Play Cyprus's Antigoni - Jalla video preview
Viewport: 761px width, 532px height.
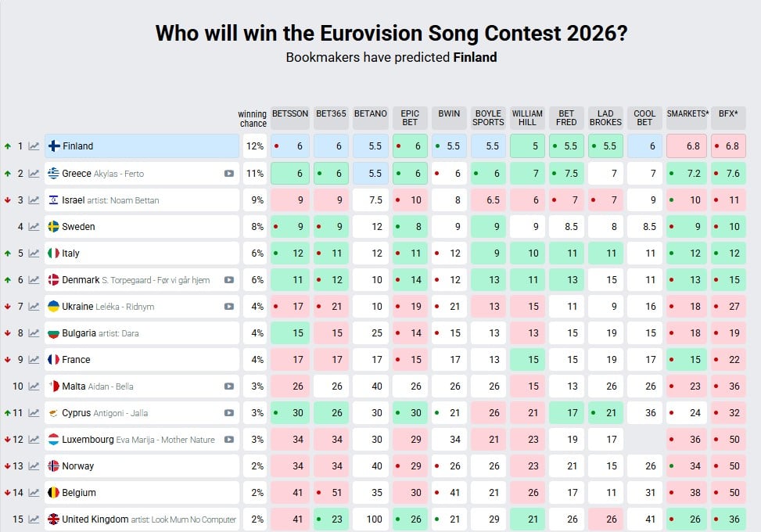[x=228, y=412]
